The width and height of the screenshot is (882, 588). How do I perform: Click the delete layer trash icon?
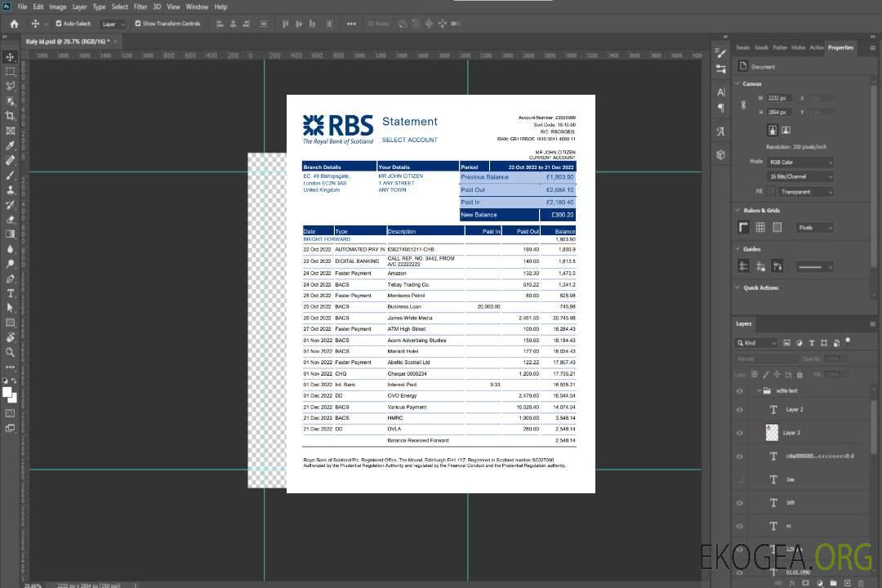click(x=861, y=583)
